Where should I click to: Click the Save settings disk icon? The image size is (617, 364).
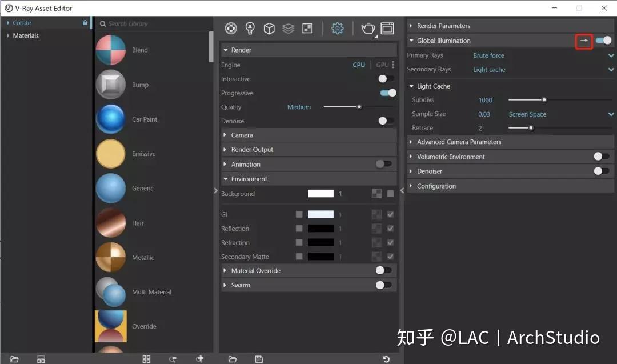259,358
